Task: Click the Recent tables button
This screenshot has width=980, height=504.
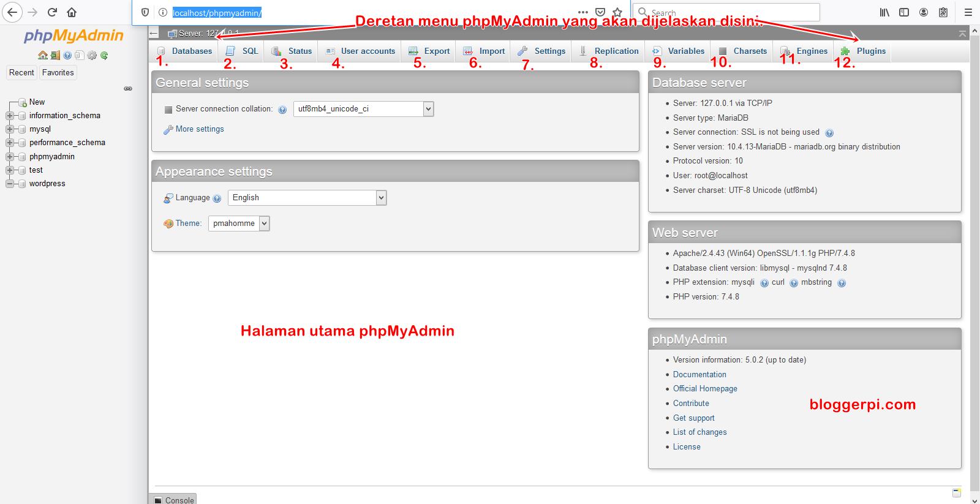Action: pos(21,73)
